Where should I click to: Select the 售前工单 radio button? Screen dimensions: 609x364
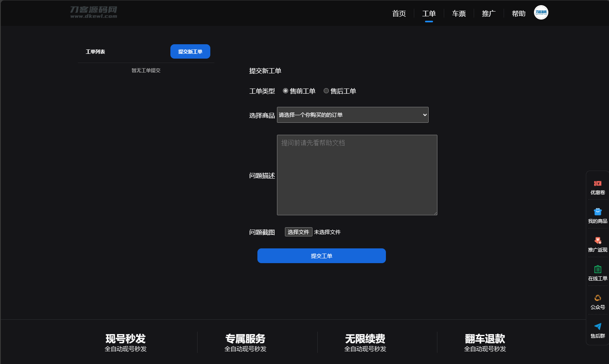pyautogui.click(x=285, y=91)
